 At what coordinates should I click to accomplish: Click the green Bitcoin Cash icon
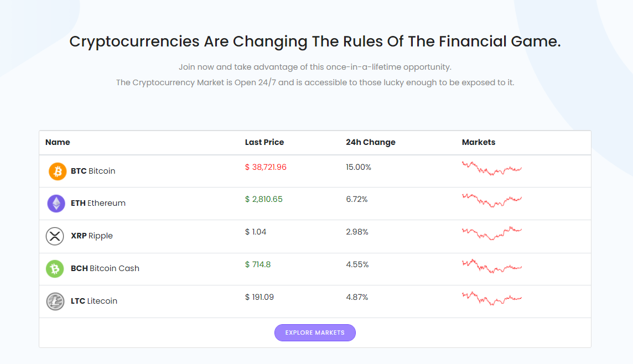(x=55, y=269)
